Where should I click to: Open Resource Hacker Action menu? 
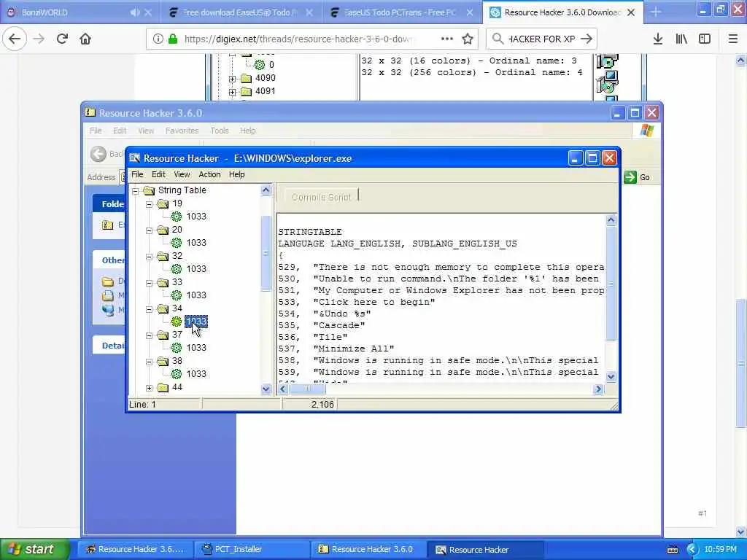pos(209,174)
